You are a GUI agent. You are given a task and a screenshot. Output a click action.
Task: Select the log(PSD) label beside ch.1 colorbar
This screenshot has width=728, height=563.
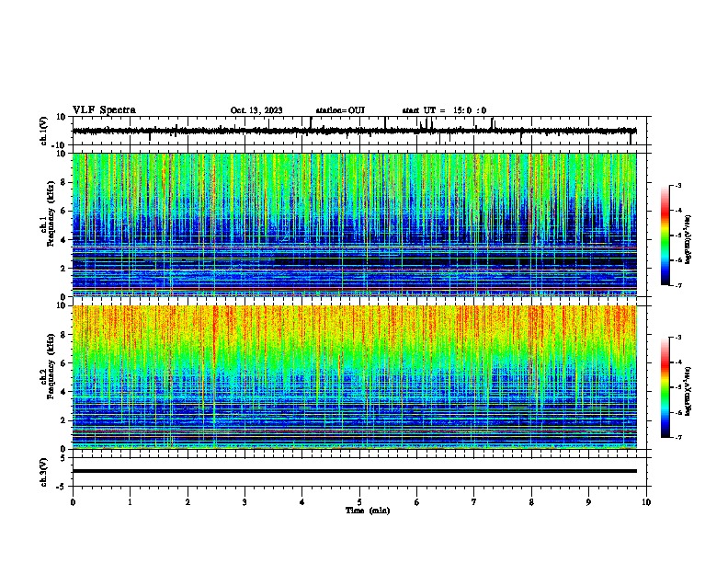click(x=688, y=240)
